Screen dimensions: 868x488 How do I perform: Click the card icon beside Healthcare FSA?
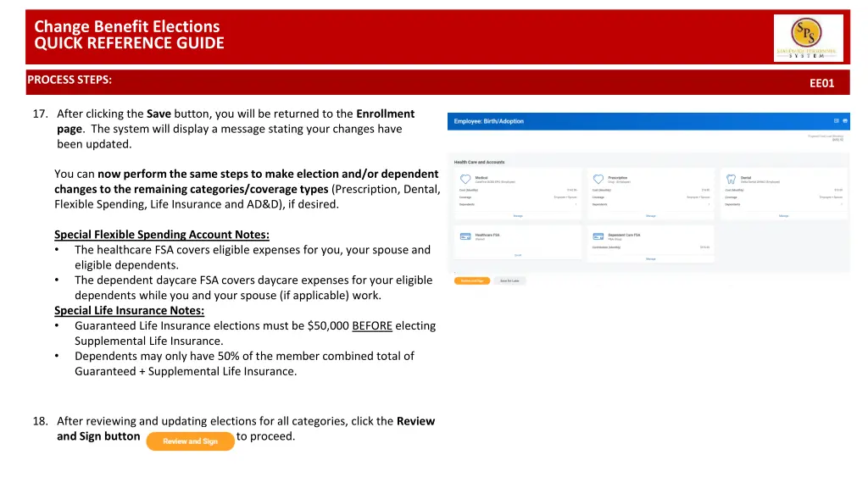(x=465, y=236)
